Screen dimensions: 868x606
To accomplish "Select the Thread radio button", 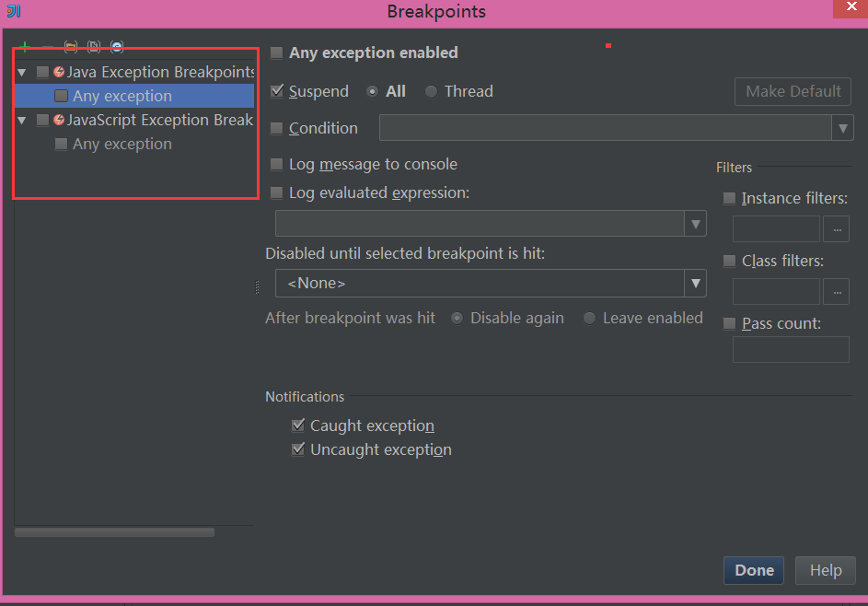I will (431, 91).
